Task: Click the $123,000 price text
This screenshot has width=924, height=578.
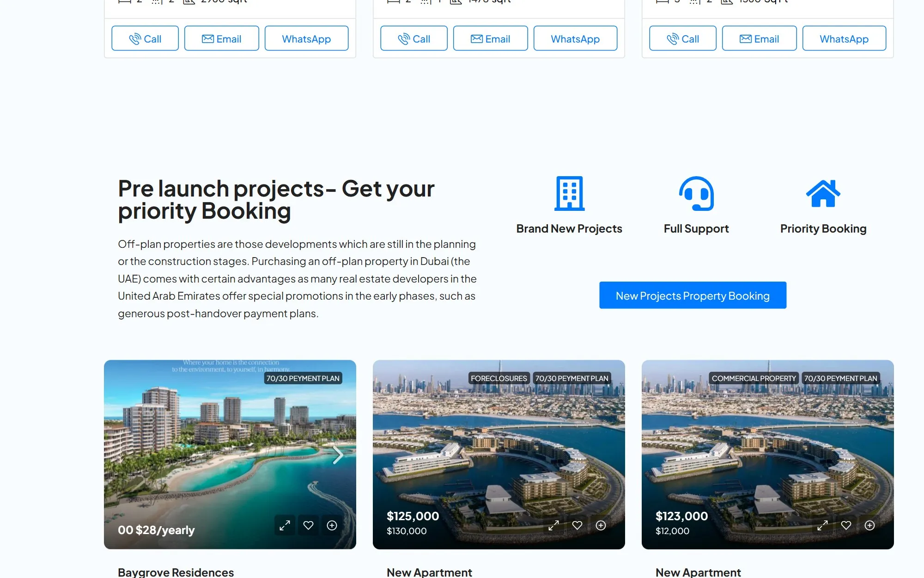Action: coord(681,516)
